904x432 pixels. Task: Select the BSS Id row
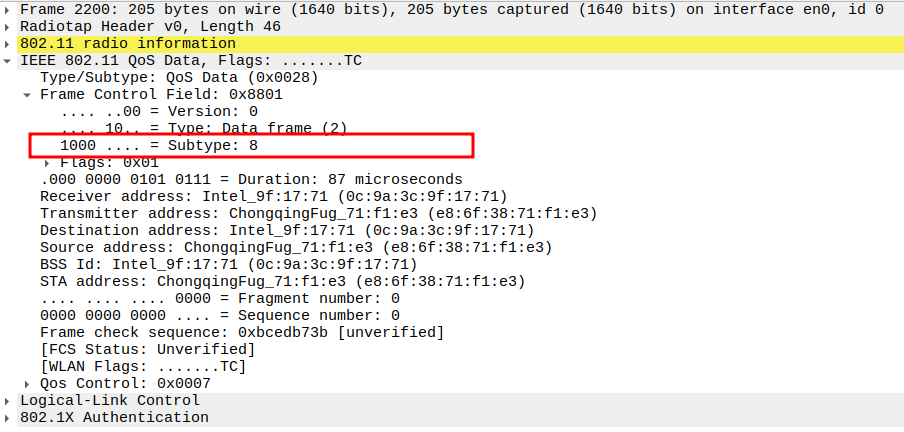227,264
